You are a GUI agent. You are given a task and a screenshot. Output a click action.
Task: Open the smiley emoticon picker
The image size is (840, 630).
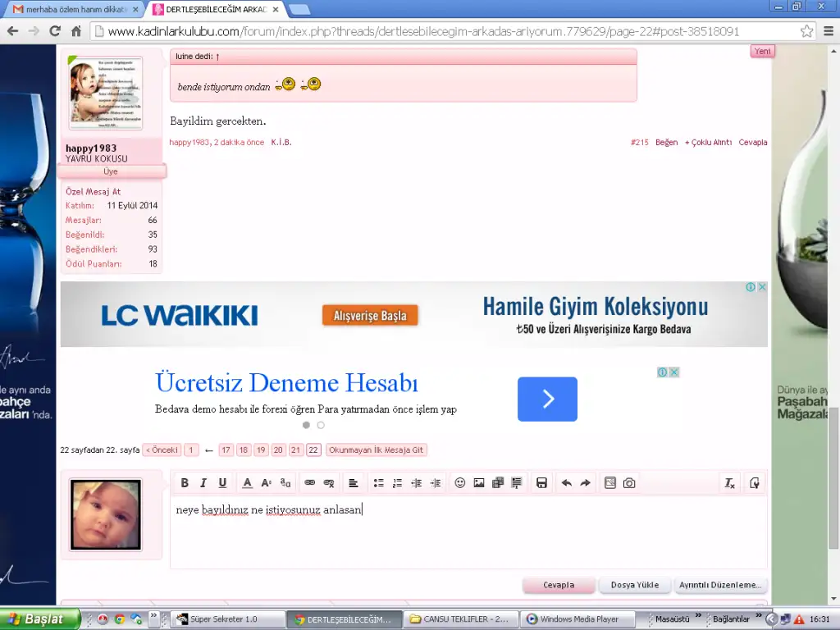click(x=459, y=483)
